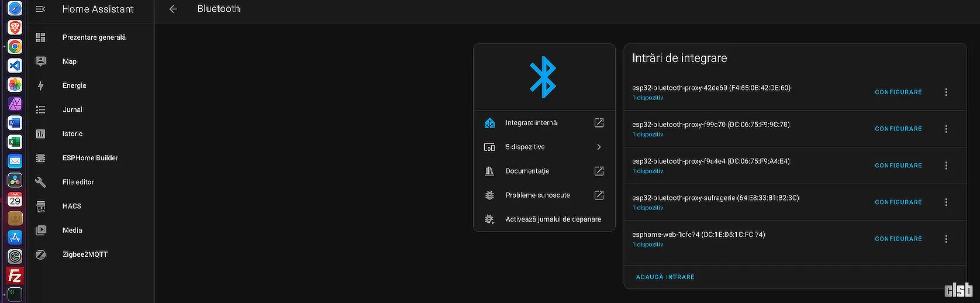Image resolution: width=980 pixels, height=303 pixels.
Task: Open Safari from the dock
Action: click(15, 8)
